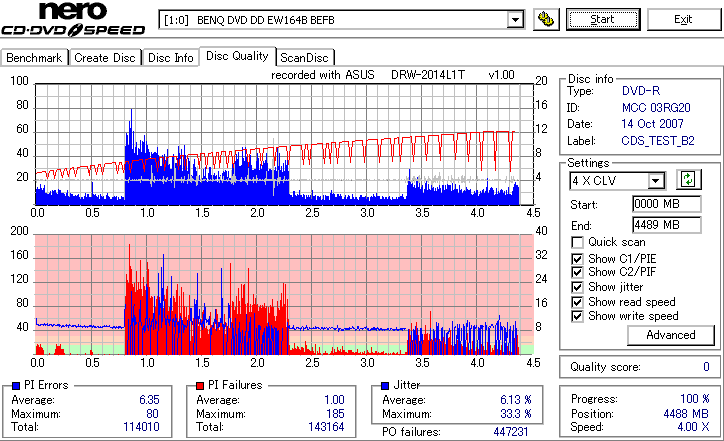
Task: Click the PI Failures average 1.00
Action: (334, 400)
